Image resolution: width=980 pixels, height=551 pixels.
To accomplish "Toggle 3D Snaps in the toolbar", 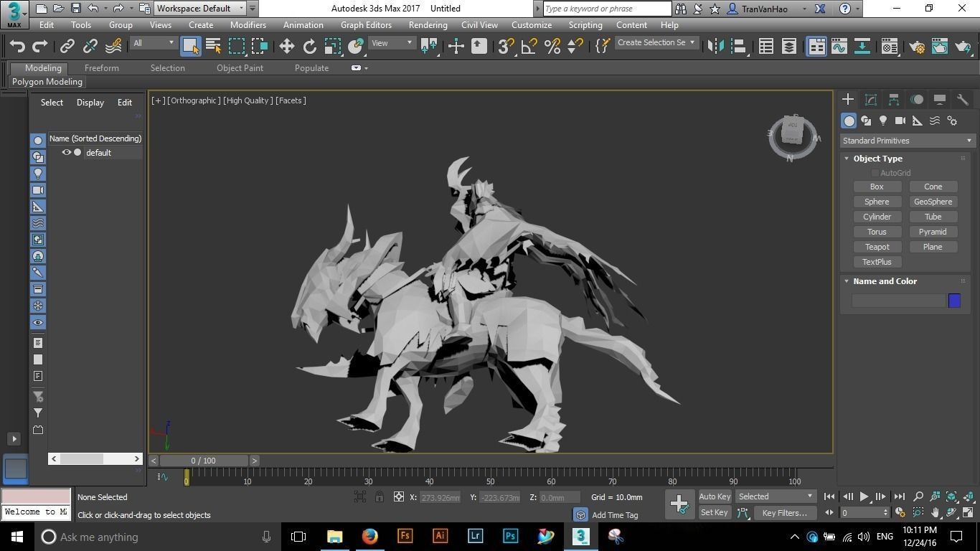I will [505, 46].
